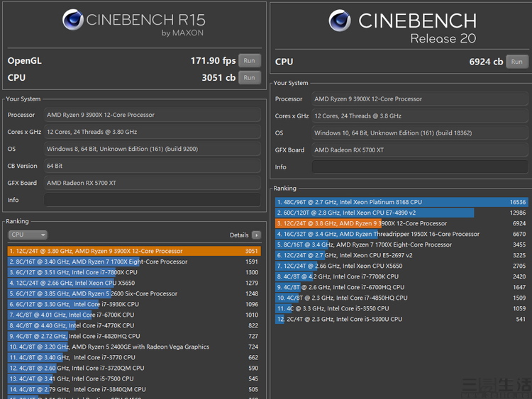
Task: Select Core i7-6700K row scoring 1010
Action: click(x=134, y=315)
